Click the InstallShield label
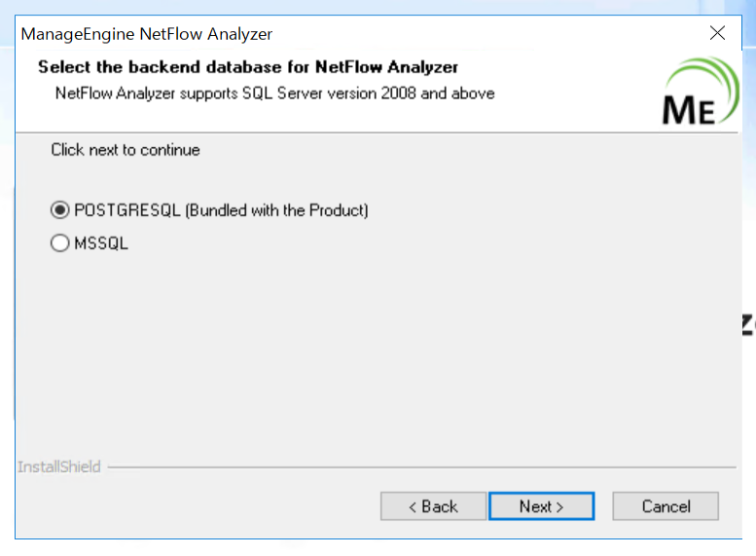756x556 pixels. click(x=58, y=467)
